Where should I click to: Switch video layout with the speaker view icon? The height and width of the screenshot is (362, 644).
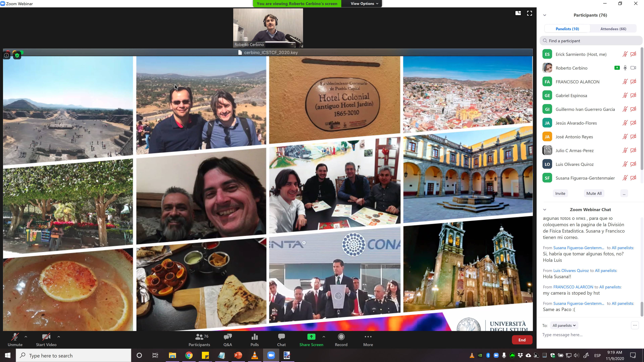[518, 13]
